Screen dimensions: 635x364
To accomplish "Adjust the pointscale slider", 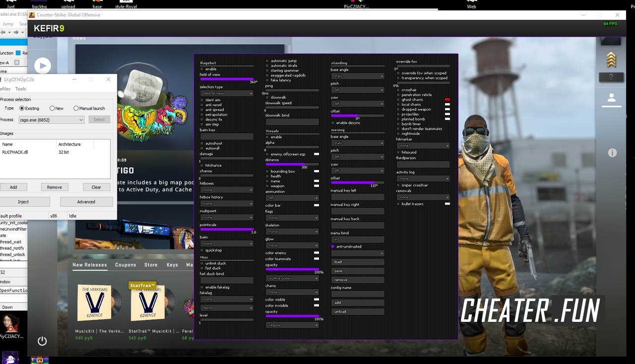I will [227, 229].
